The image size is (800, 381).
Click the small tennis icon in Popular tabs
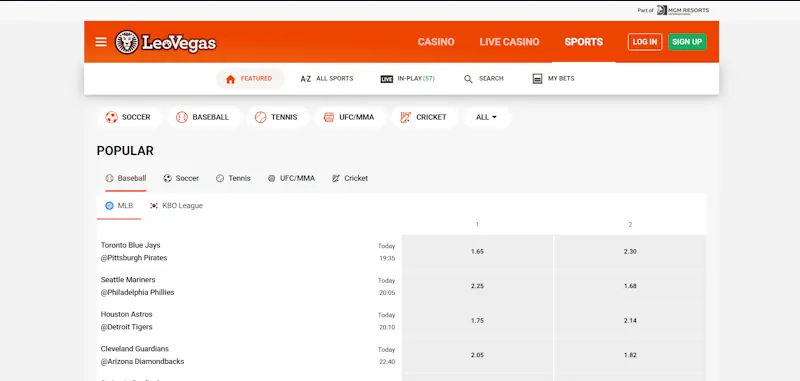coord(220,179)
